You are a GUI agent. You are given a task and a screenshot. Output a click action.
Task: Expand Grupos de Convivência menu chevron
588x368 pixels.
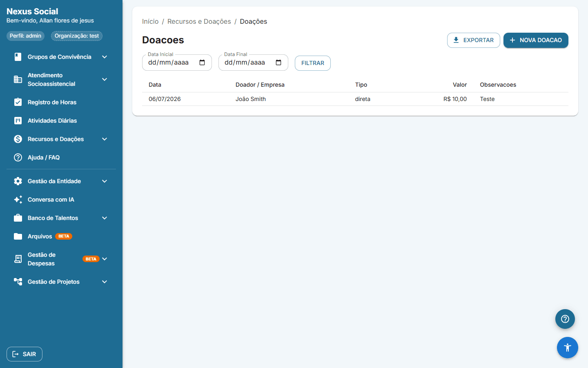coord(105,57)
